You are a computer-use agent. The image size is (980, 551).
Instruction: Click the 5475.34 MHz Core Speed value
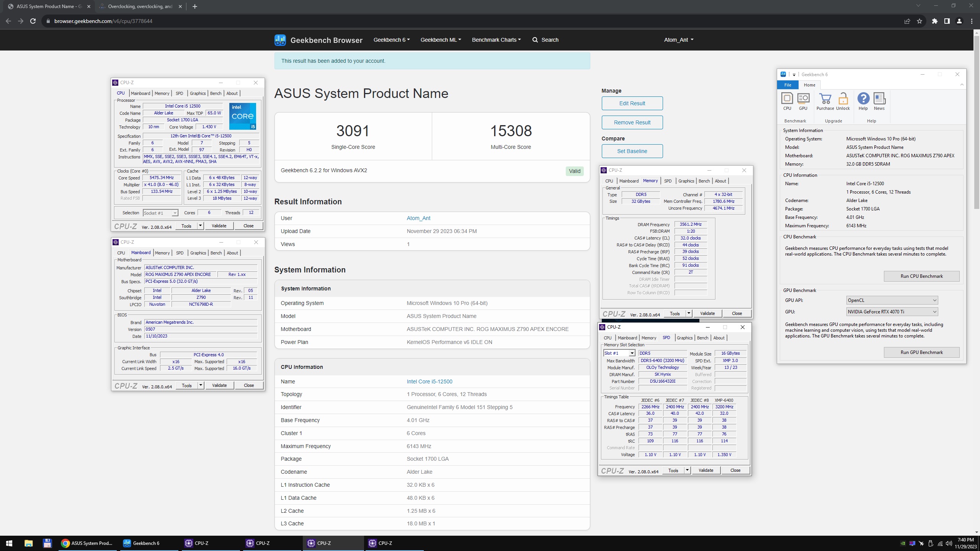162,178
